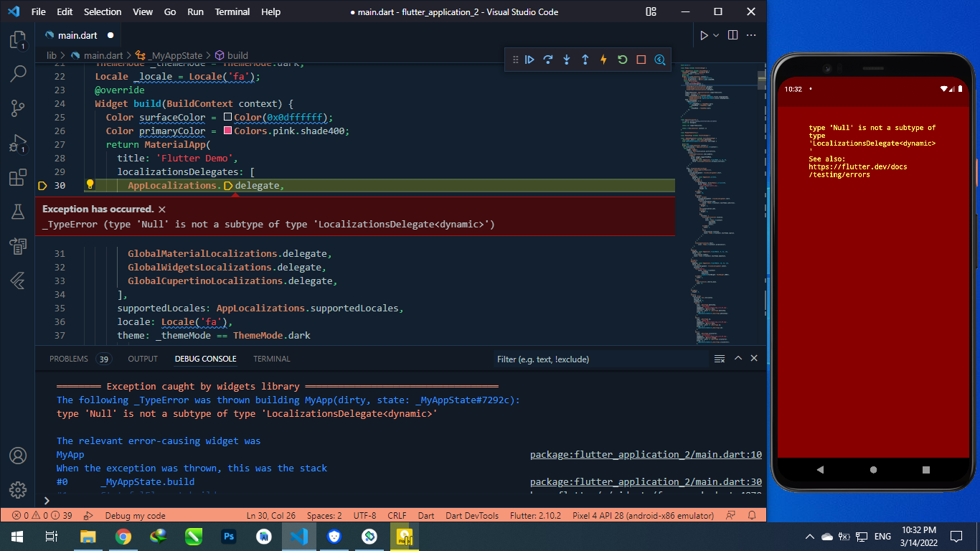The width and height of the screenshot is (980, 551).
Task: Trigger Hot Reload lightning icon
Action: tap(603, 60)
